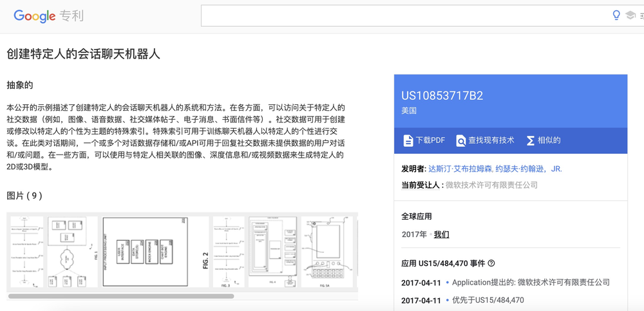Open the FIG 5A device thumbnail
The width and height of the screenshot is (644, 311).
pyautogui.click(x=327, y=252)
